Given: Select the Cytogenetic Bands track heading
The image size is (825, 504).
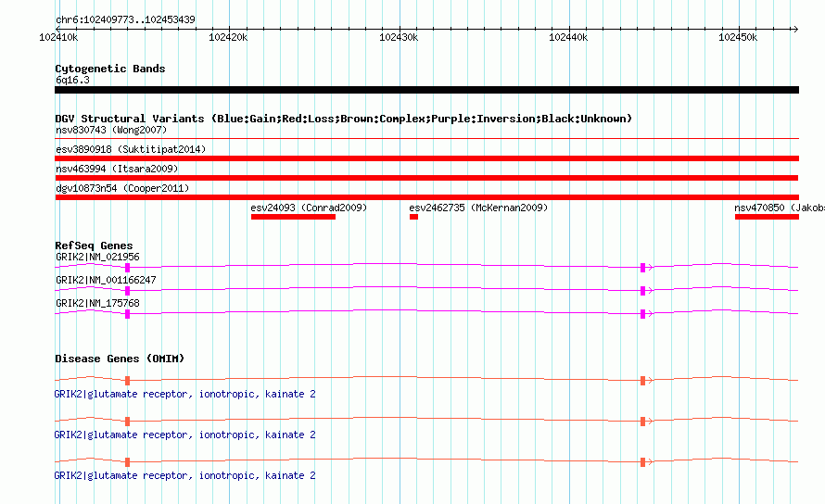Looking at the screenshot, I should click(110, 69).
